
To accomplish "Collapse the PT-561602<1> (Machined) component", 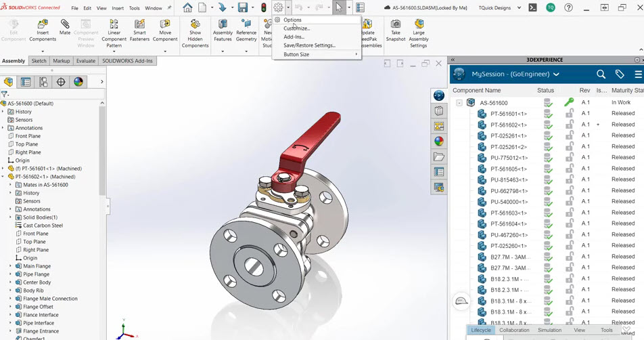I will [x=3, y=176].
